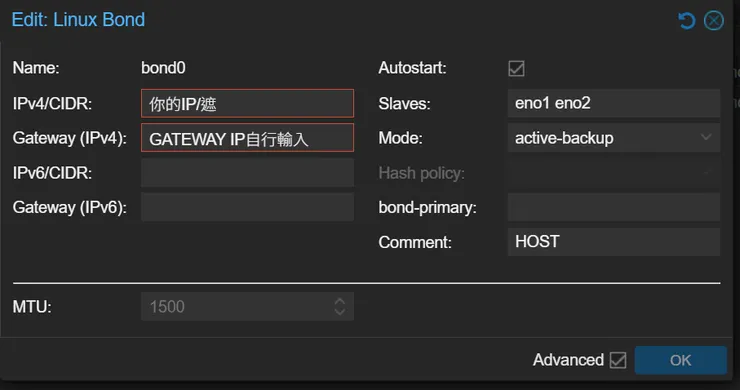Click the disabled Hash policy dropdown
740x390 pixels.
[x=614, y=173]
